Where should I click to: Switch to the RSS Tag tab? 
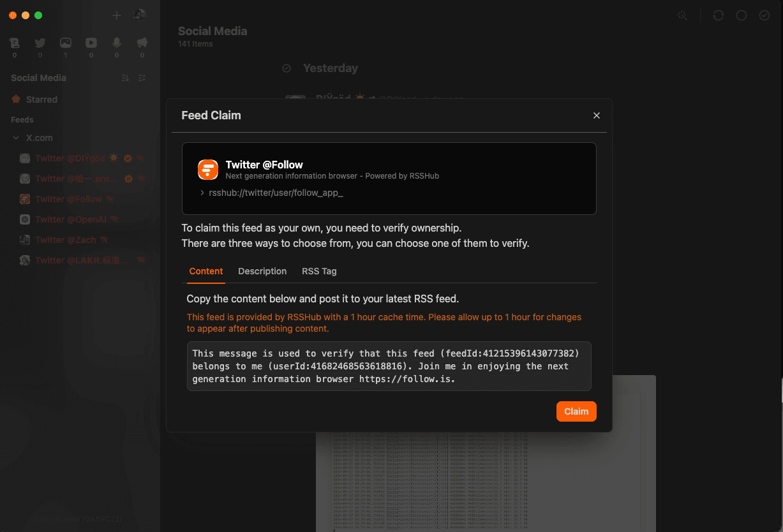tap(319, 271)
